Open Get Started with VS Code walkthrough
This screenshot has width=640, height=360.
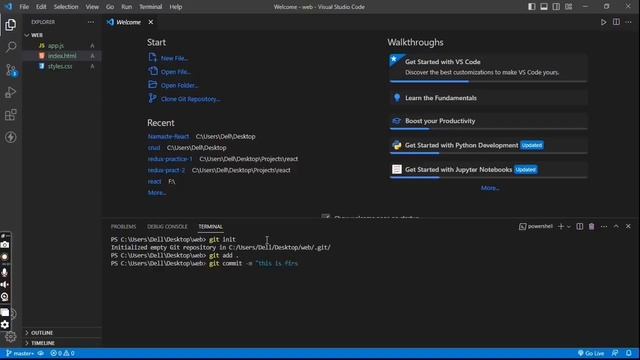pyautogui.click(x=488, y=67)
